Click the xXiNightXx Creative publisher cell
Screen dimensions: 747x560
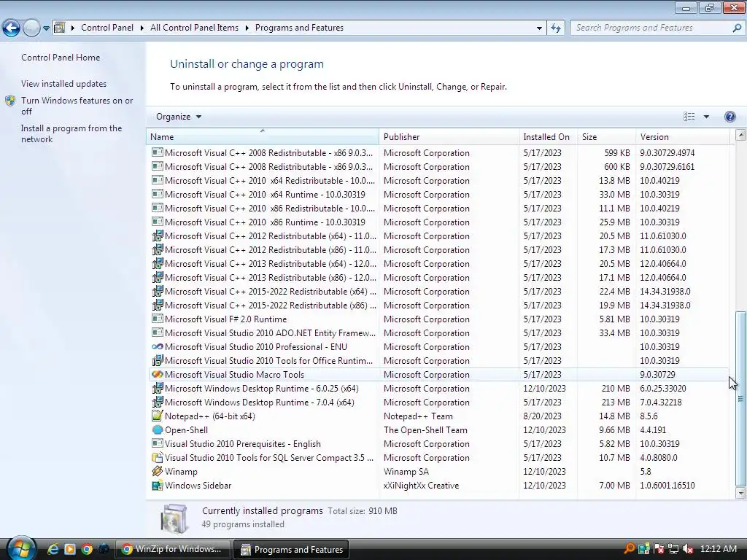421,485
